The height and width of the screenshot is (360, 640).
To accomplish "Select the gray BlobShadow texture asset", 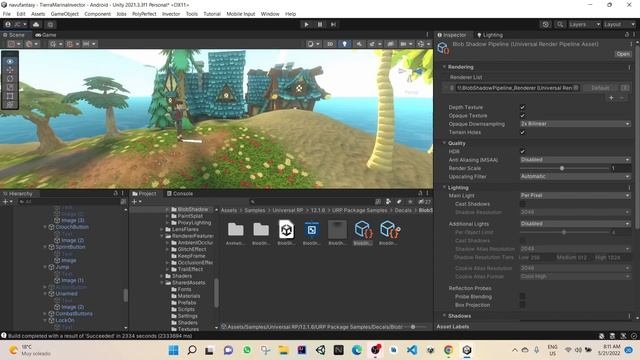I will coord(337,230).
